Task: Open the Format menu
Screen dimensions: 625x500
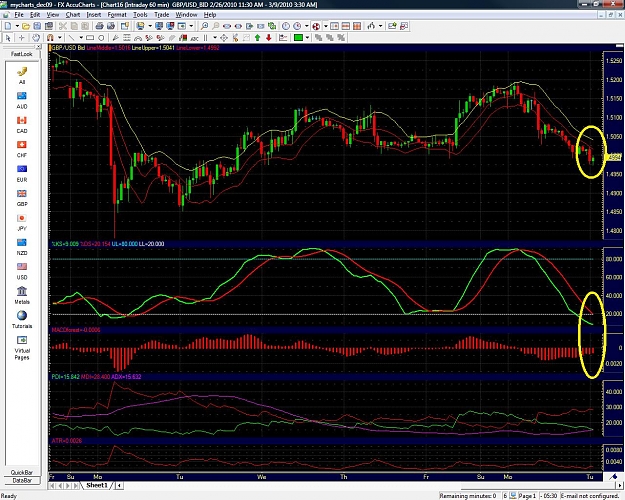Action: pos(117,15)
